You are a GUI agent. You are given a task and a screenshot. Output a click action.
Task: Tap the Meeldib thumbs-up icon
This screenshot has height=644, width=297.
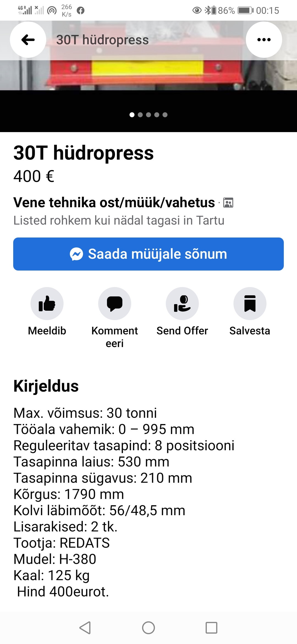pyautogui.click(x=47, y=304)
